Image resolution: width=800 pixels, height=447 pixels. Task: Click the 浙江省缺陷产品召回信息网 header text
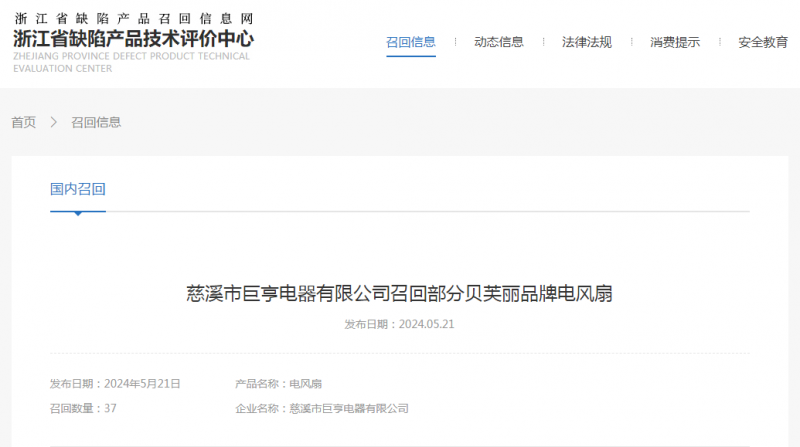tap(133, 17)
